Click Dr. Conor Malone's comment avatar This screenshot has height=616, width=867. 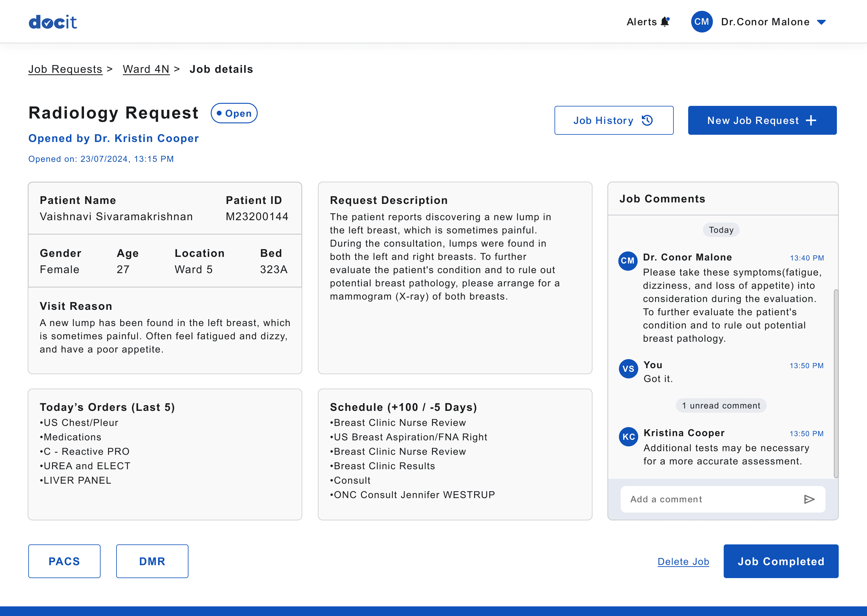(x=627, y=260)
